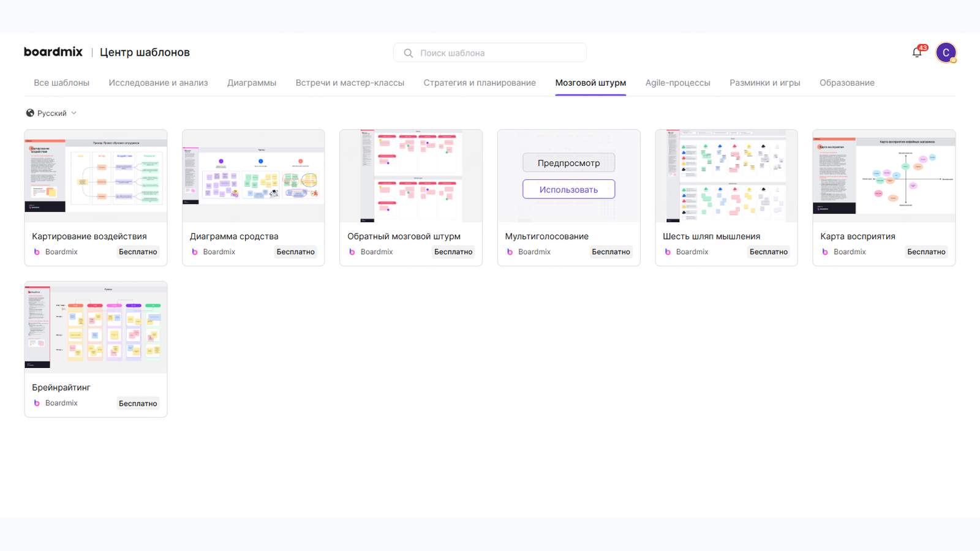Screen dimensions: 980x551
Task: Open Брейнрайтинг template thumbnail
Action: tap(96, 328)
